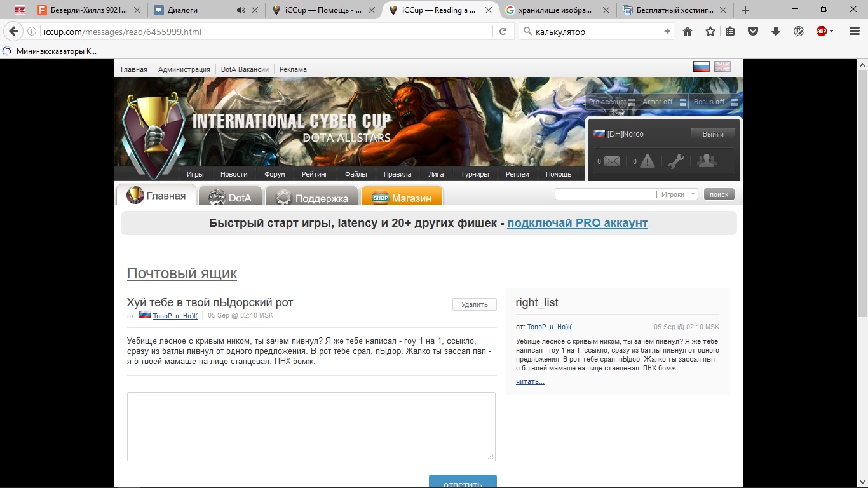The width and height of the screenshot is (868, 488).
Task: Save page to Pocket
Action: [753, 31]
